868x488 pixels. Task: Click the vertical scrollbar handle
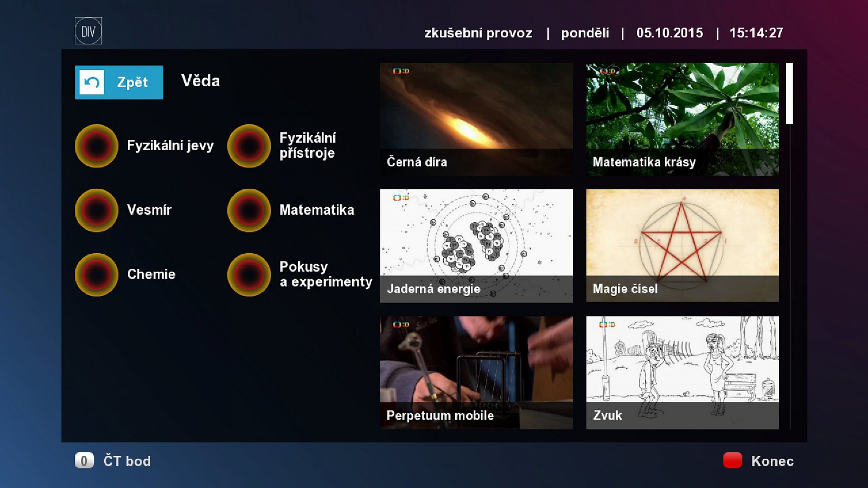coord(789,93)
